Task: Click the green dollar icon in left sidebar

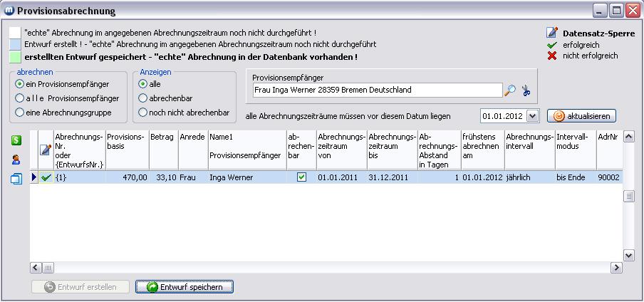Action: 16,141
